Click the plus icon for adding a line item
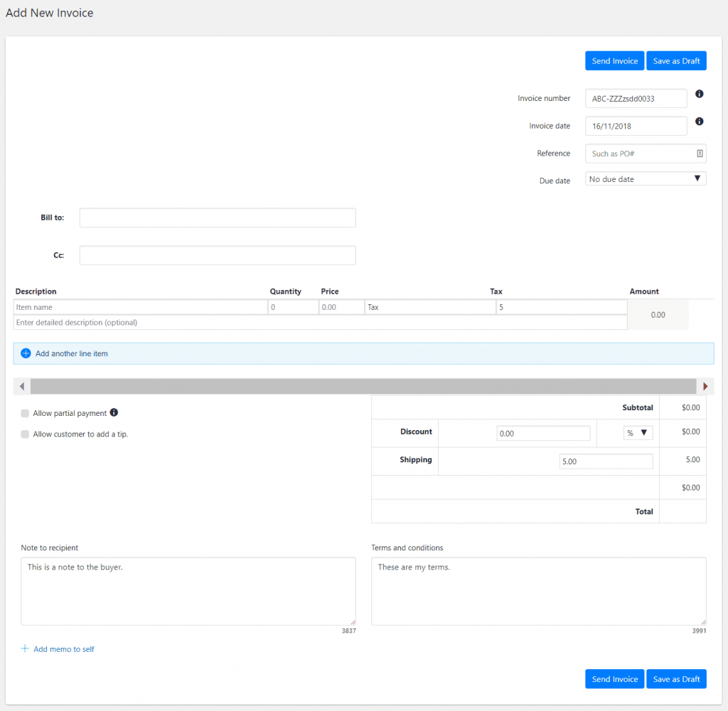The height and width of the screenshot is (711, 728). [26, 353]
